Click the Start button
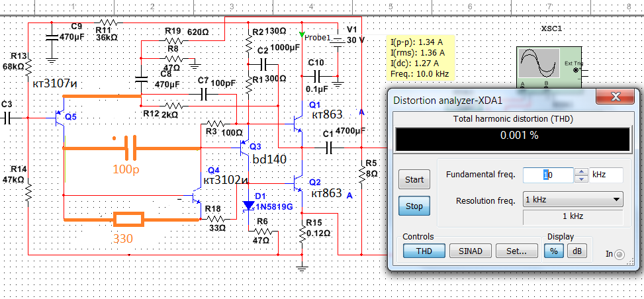644x299 pixels. [x=414, y=179]
